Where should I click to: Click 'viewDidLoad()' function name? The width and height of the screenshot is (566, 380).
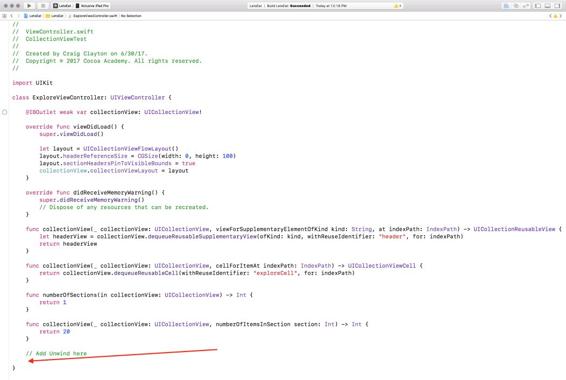click(95, 127)
